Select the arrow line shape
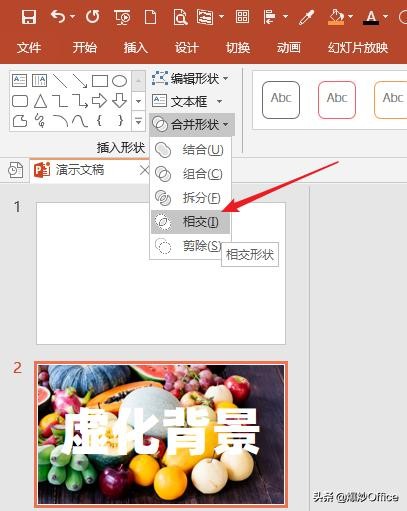 point(80,81)
